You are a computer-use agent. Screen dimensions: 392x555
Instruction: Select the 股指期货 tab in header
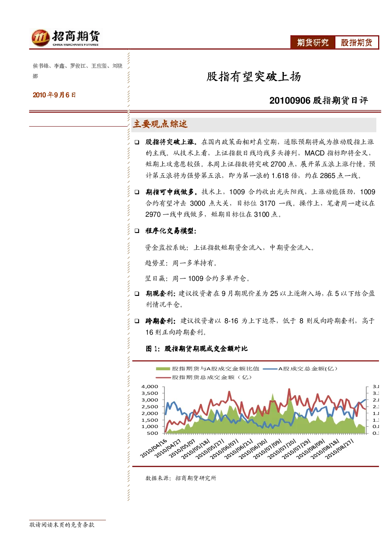(x=356, y=42)
